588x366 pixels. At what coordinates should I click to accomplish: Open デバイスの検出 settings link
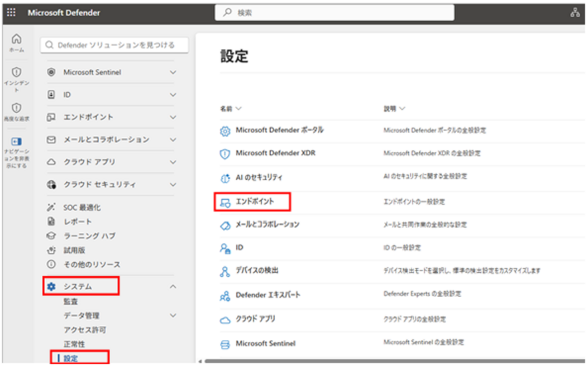pyautogui.click(x=257, y=270)
